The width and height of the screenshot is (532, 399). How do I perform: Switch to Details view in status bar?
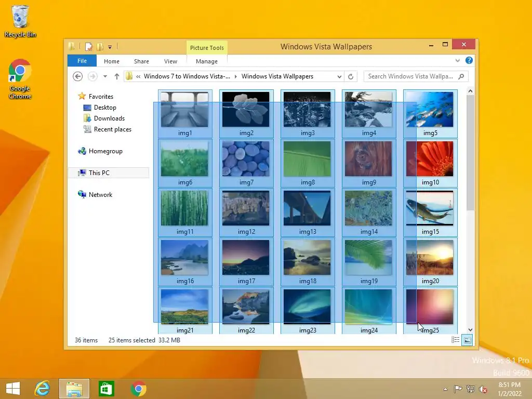(455, 340)
